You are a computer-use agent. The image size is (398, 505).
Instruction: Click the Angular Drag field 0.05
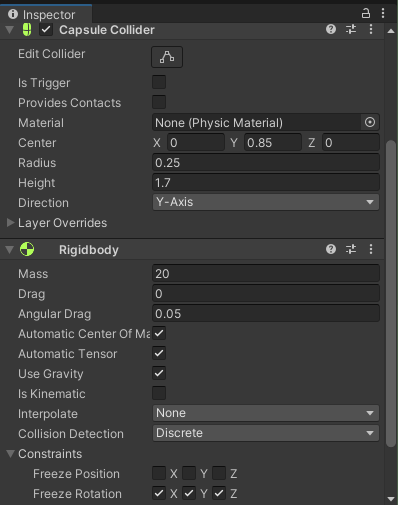[x=266, y=314]
